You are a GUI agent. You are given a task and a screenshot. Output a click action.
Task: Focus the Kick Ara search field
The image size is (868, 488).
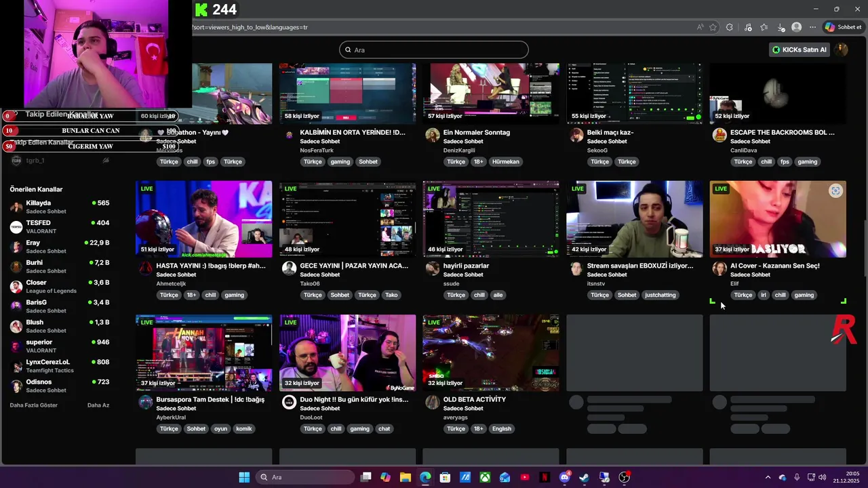(434, 49)
